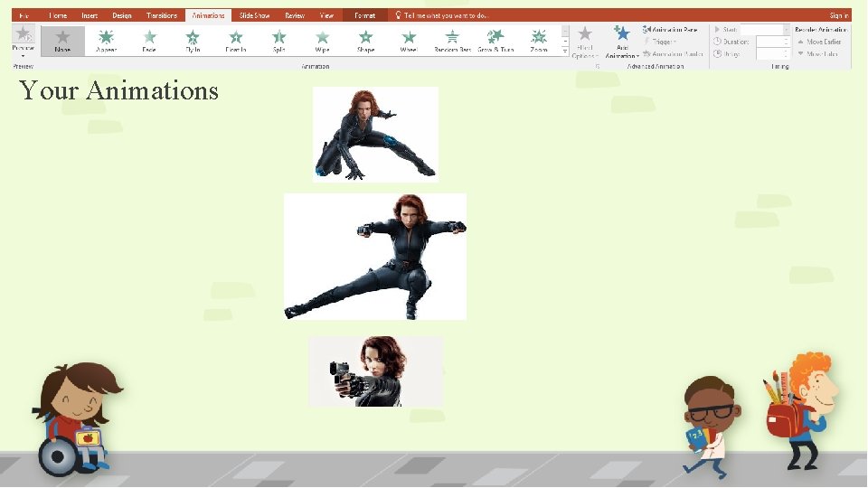Apply the Shape animation effect

pos(365,41)
